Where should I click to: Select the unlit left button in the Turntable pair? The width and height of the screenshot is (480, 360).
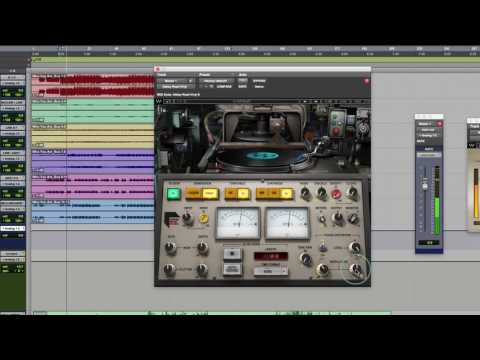(x=231, y=193)
